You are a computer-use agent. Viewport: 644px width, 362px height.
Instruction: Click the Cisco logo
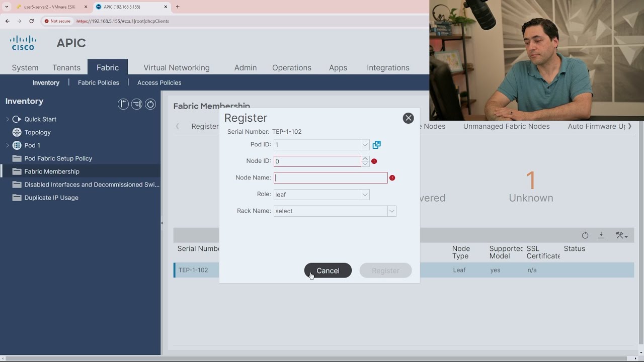coord(24,43)
